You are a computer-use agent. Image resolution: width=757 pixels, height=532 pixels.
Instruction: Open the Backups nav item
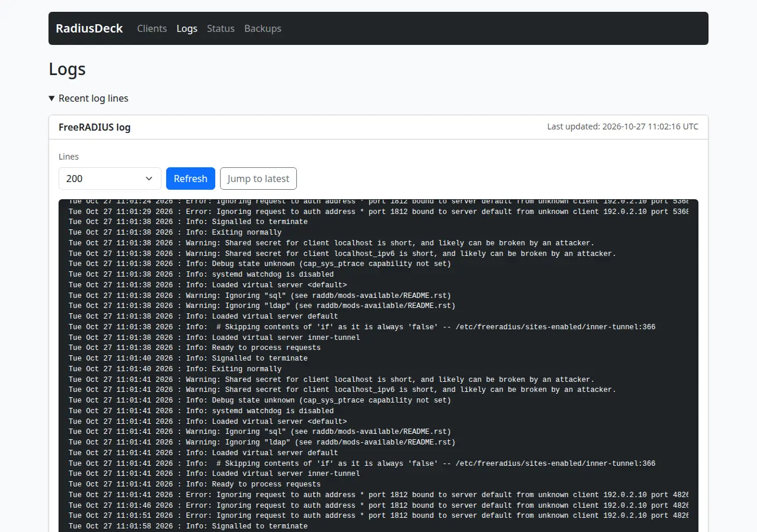[x=263, y=28]
